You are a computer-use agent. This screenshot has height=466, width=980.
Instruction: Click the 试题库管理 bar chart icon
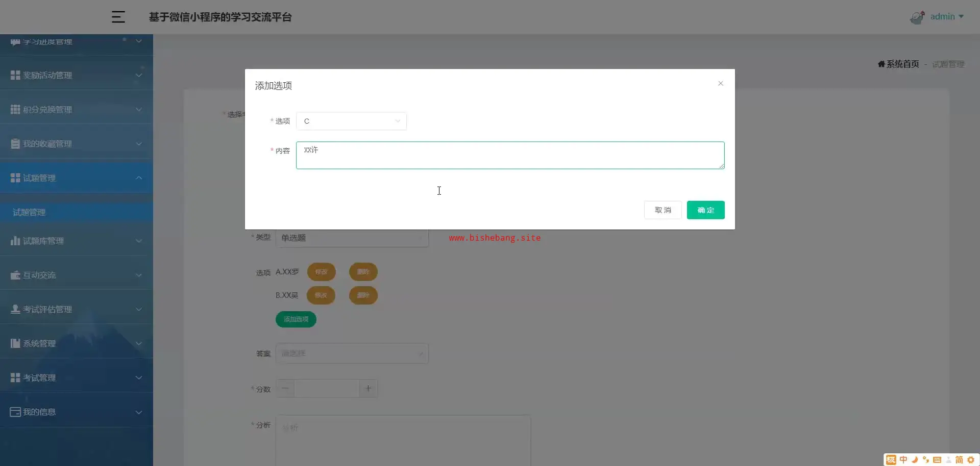[15, 241]
